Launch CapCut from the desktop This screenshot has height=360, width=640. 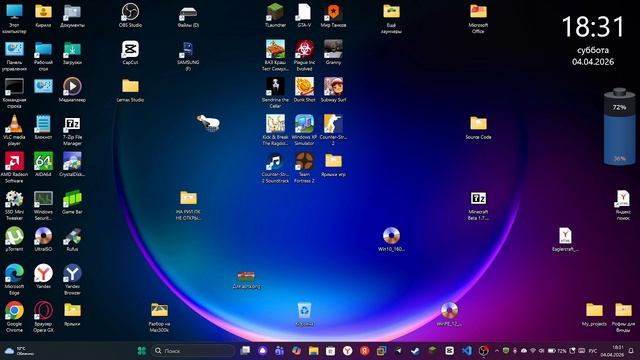(130, 53)
